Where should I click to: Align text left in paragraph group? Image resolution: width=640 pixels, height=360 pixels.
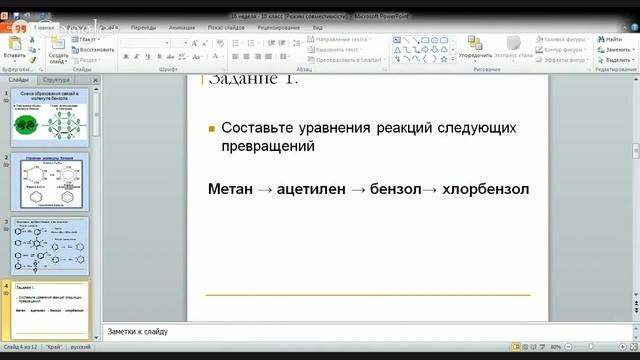(x=236, y=57)
